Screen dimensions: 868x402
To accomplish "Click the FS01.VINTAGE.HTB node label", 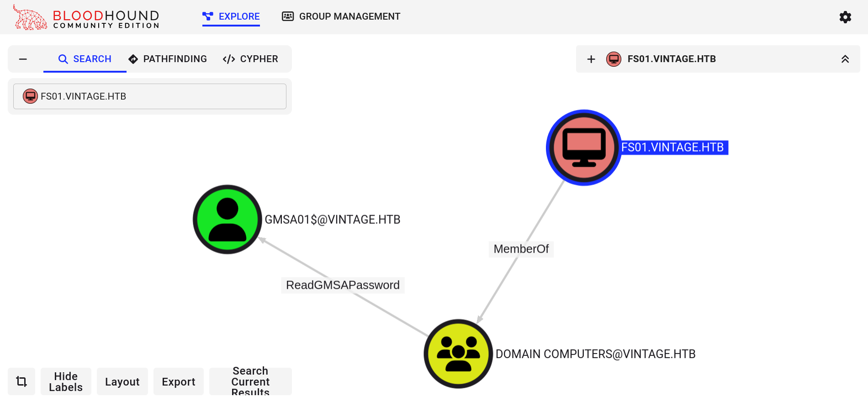I will pyautogui.click(x=674, y=148).
